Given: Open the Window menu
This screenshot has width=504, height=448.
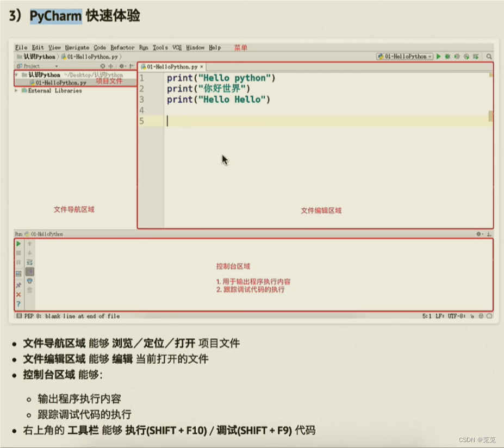Looking at the screenshot, I should click(195, 47).
